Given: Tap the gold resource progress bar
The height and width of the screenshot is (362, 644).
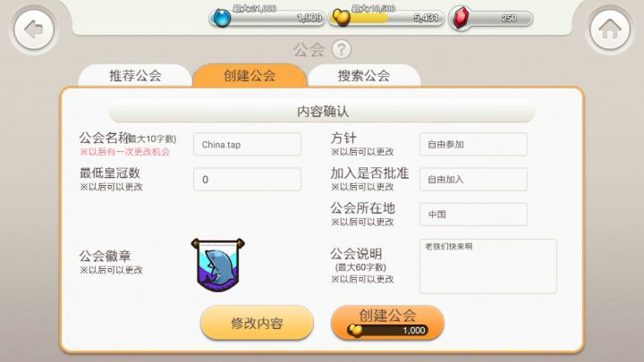Looking at the screenshot, I should [x=387, y=19].
